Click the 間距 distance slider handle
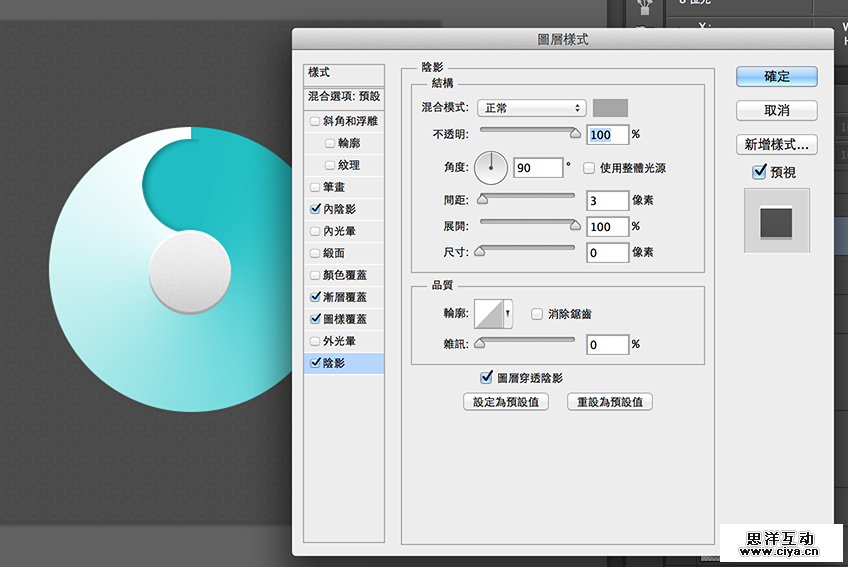 click(x=482, y=200)
